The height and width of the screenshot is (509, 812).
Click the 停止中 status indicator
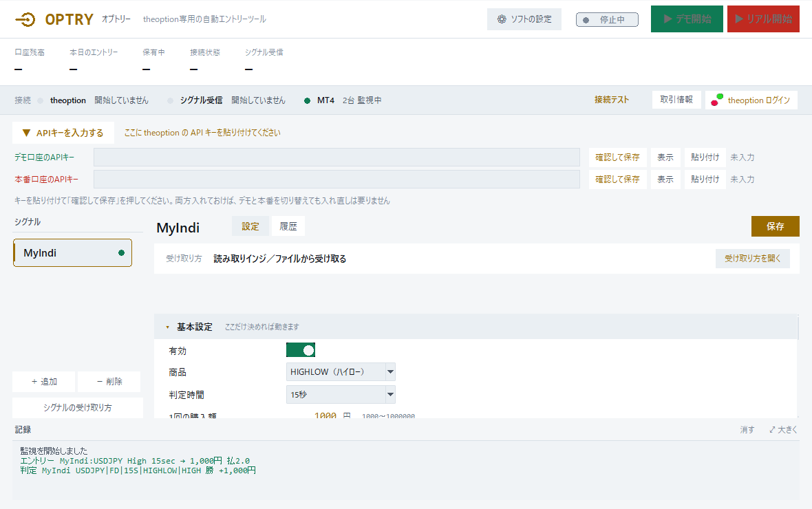pos(607,20)
